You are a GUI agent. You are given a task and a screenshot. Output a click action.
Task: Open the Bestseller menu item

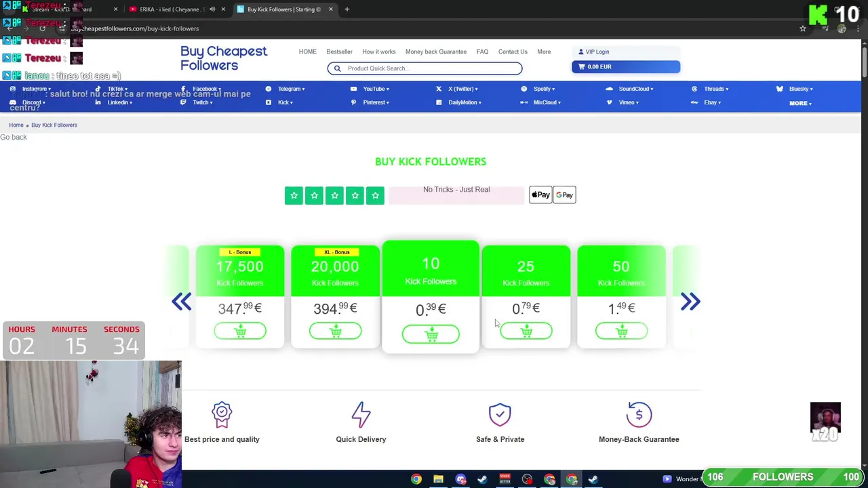coord(339,52)
